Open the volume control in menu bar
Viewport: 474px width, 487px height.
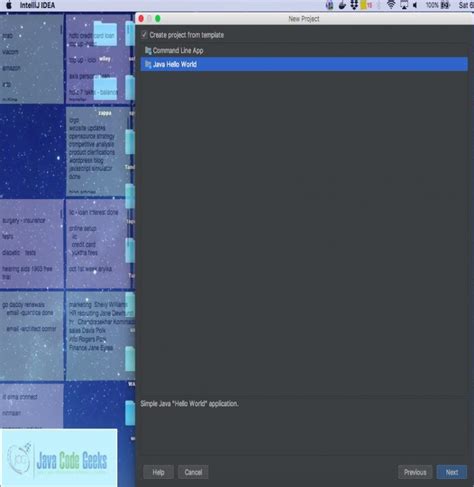click(x=415, y=5)
